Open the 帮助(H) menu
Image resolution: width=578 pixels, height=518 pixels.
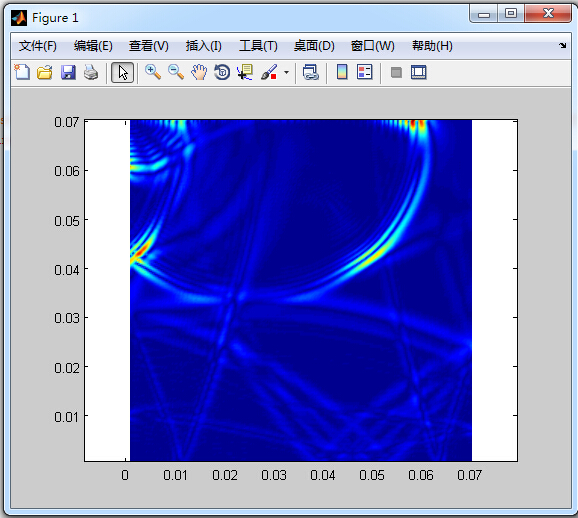[x=432, y=46]
